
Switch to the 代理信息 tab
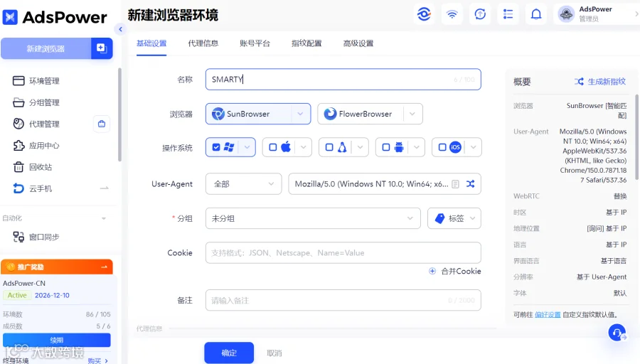[203, 43]
